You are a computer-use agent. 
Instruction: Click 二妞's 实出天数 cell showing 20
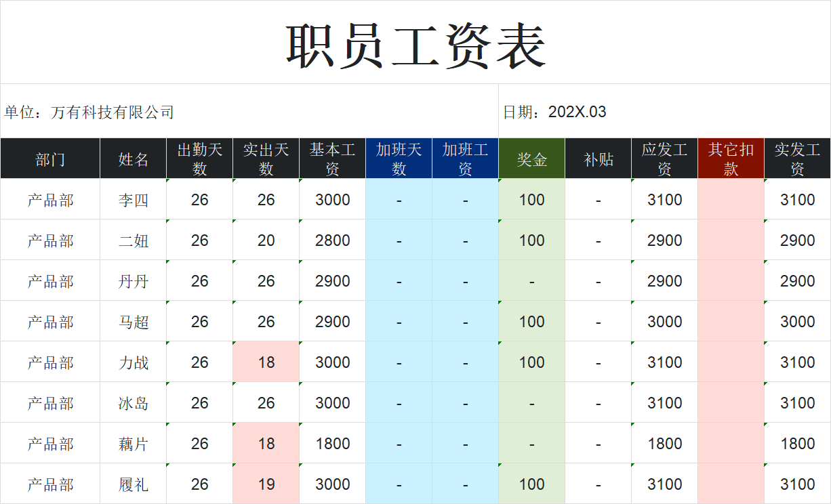[x=266, y=240]
